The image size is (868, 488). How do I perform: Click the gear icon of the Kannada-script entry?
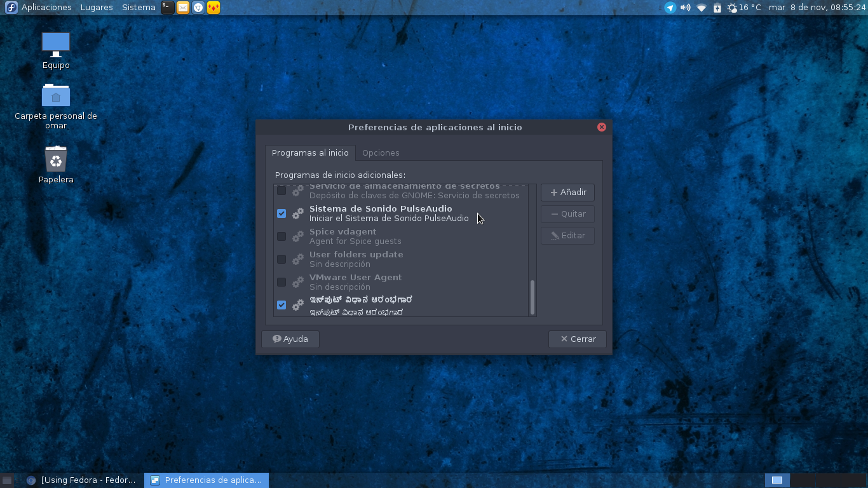(298, 305)
